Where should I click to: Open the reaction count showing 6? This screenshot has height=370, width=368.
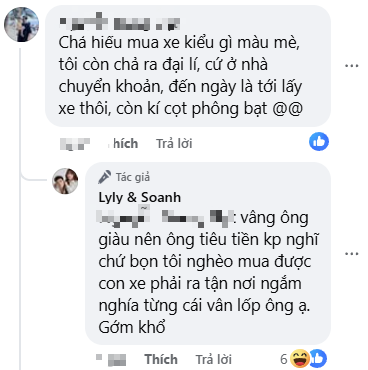(x=284, y=359)
